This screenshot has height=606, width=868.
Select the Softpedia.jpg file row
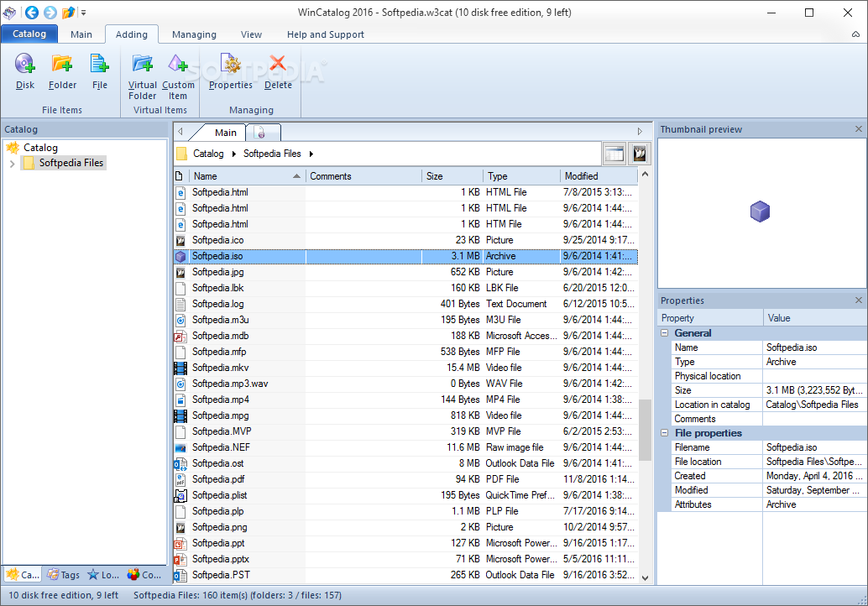405,272
